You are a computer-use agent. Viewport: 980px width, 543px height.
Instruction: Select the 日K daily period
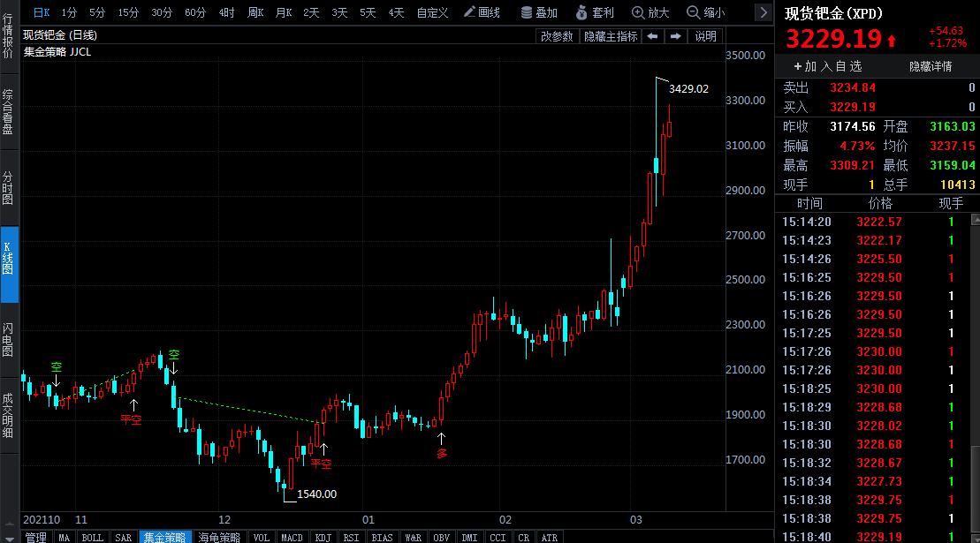point(42,12)
